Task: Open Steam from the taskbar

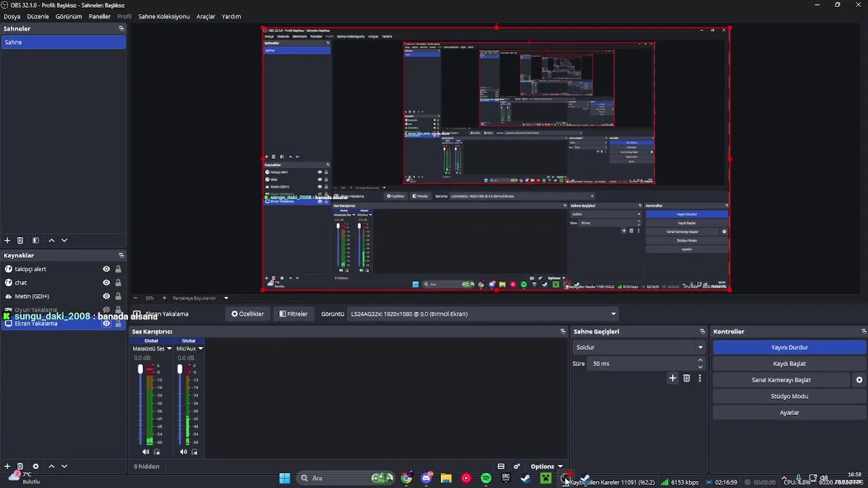Action: click(x=526, y=479)
